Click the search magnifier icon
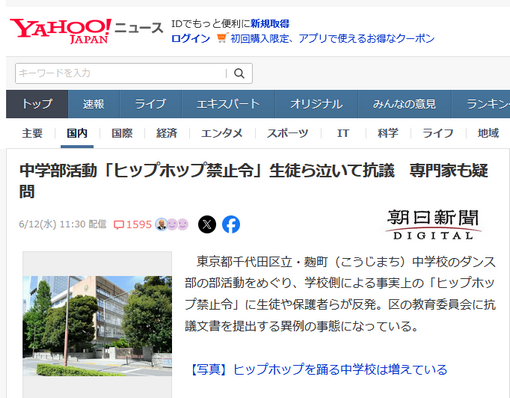 tap(239, 73)
